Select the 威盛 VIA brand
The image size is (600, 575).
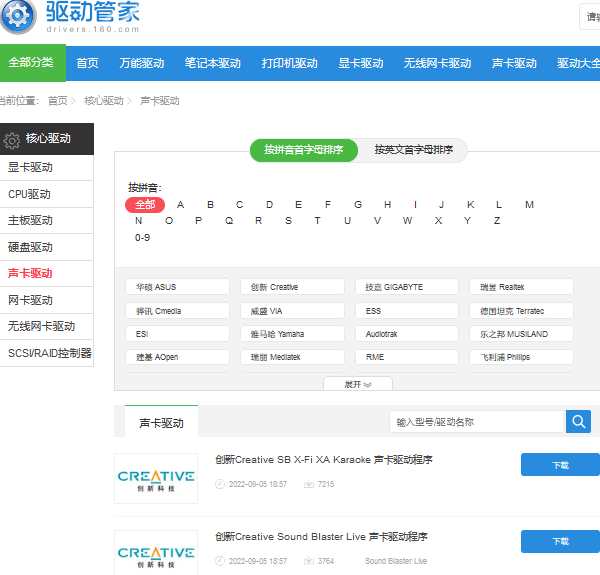click(292, 311)
